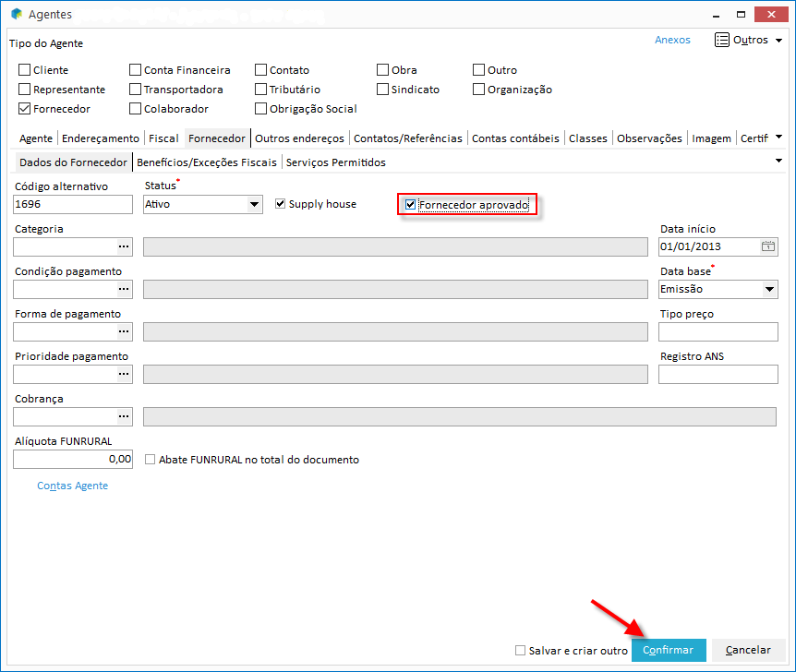The image size is (796, 672).
Task: Expand the Status dropdown
Action: pos(255,205)
